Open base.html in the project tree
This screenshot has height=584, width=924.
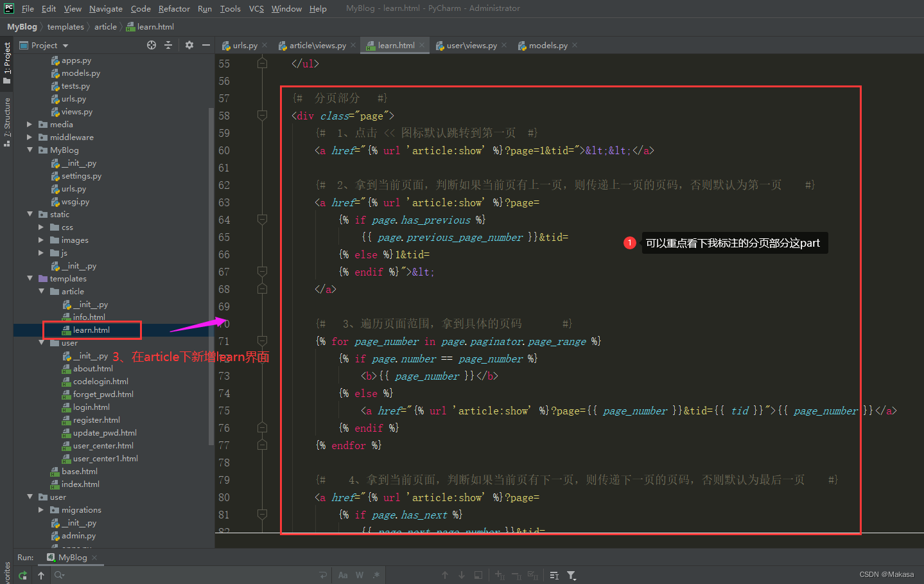point(80,472)
